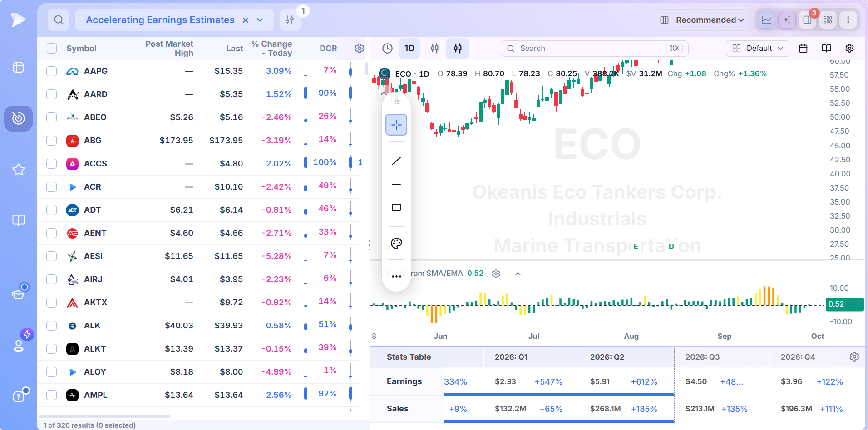This screenshot has width=868, height=430.
Task: Open the color palette drawing tool
Action: click(396, 244)
